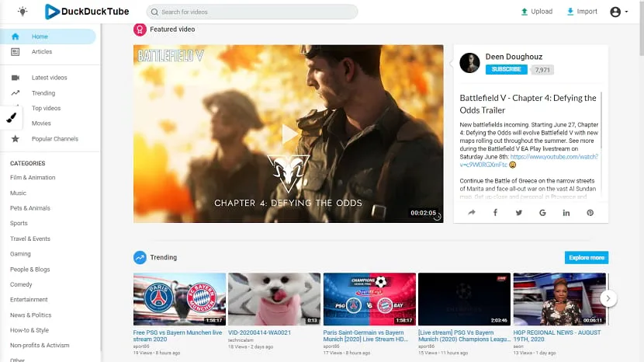This screenshot has width=644, height=362.
Task: Click the Trending arrow sidebar icon
Action: (x=16, y=93)
